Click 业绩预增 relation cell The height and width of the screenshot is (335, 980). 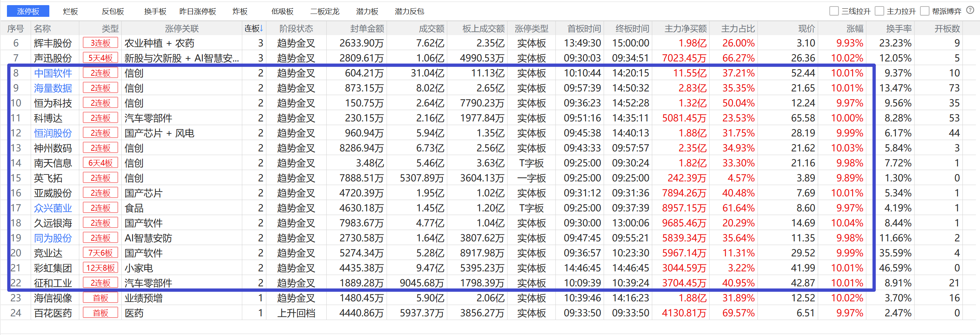[144, 298]
